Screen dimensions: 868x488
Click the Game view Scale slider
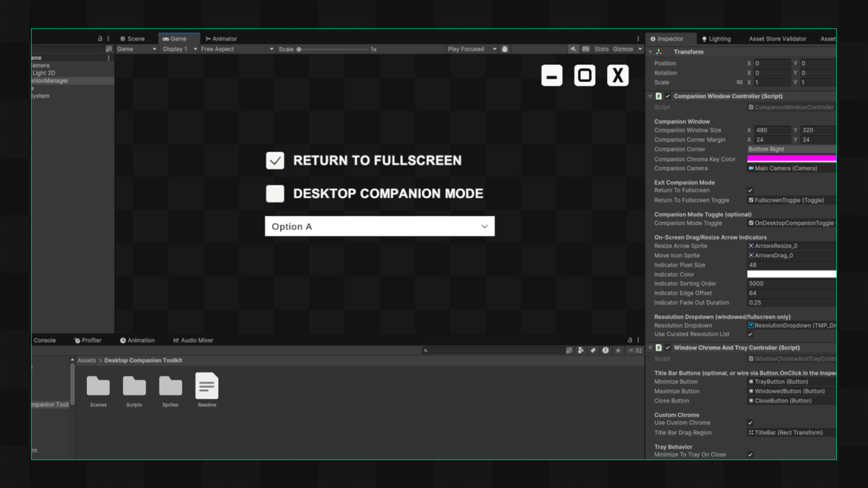tap(333, 49)
